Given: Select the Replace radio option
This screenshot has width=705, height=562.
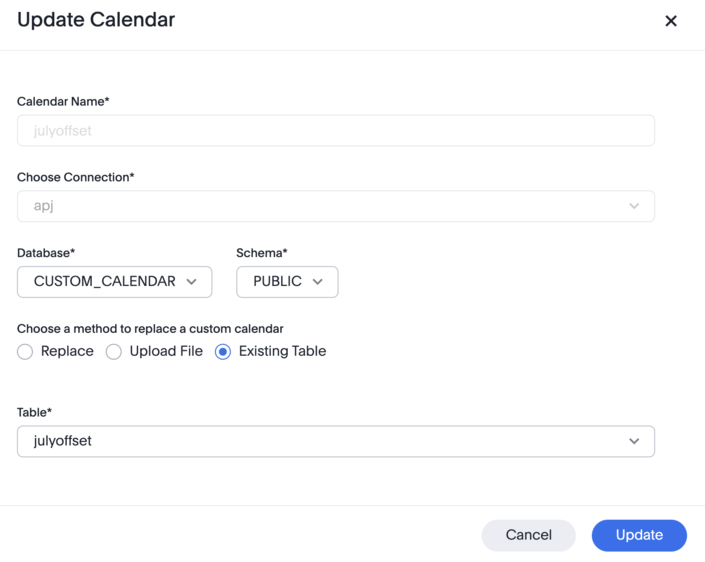Looking at the screenshot, I should (x=25, y=352).
